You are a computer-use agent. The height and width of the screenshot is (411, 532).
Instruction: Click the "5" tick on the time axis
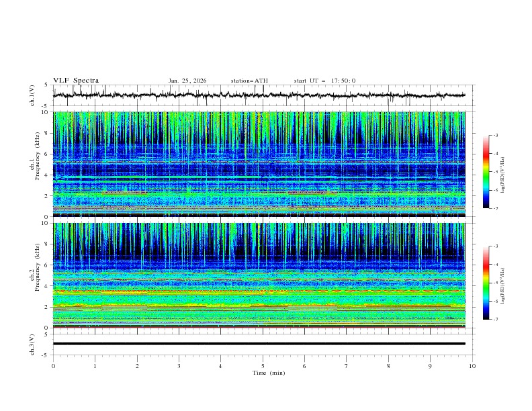click(263, 366)
